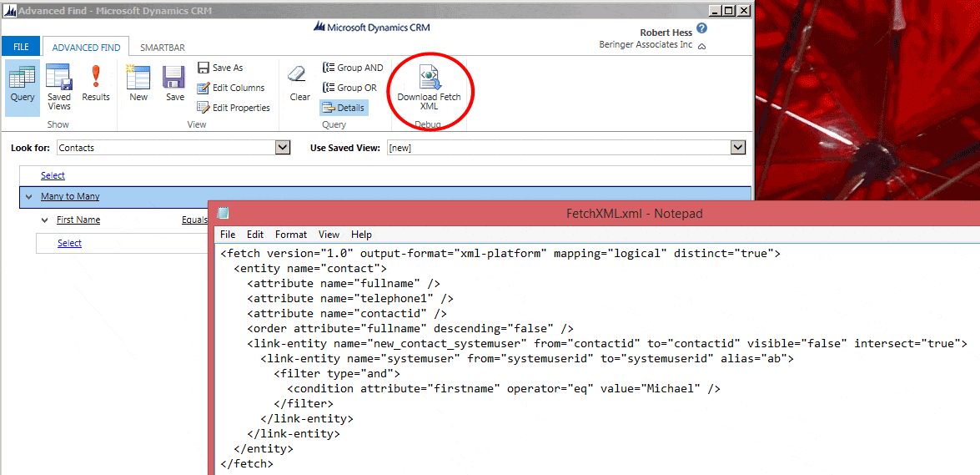
Task: Click the First Name field link
Action: (x=78, y=220)
